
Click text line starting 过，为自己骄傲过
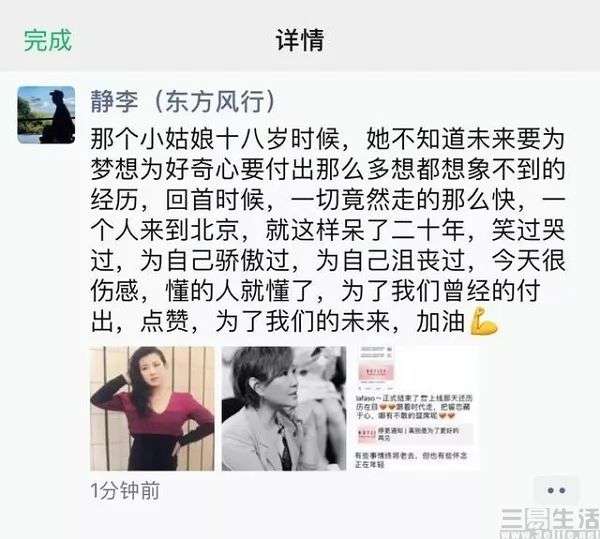tap(328, 261)
